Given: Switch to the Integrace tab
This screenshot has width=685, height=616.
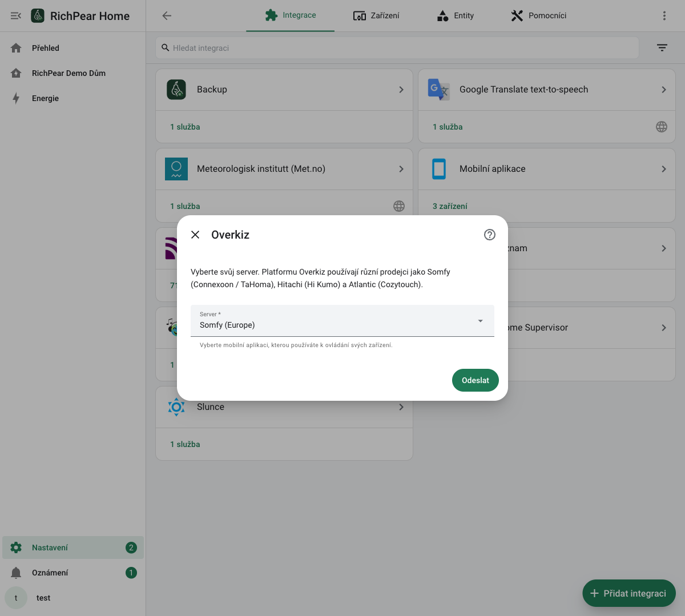Looking at the screenshot, I should pos(290,15).
